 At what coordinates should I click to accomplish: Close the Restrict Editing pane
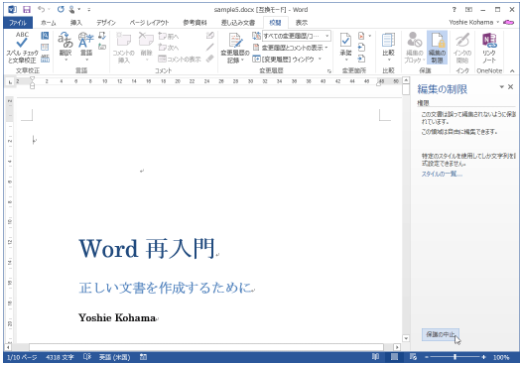tap(510, 87)
